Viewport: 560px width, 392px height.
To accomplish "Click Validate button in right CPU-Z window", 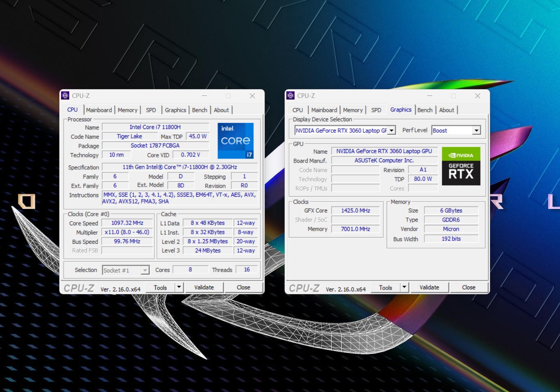I will 429,287.
